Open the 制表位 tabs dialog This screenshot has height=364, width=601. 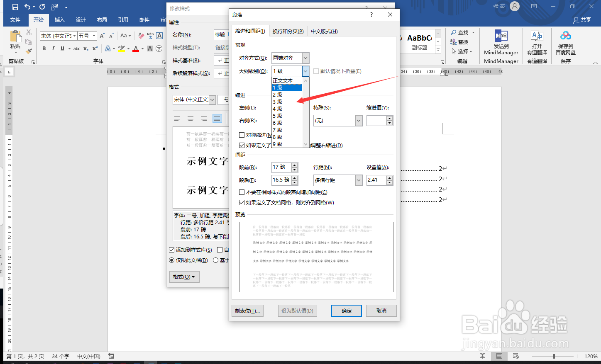(247, 310)
